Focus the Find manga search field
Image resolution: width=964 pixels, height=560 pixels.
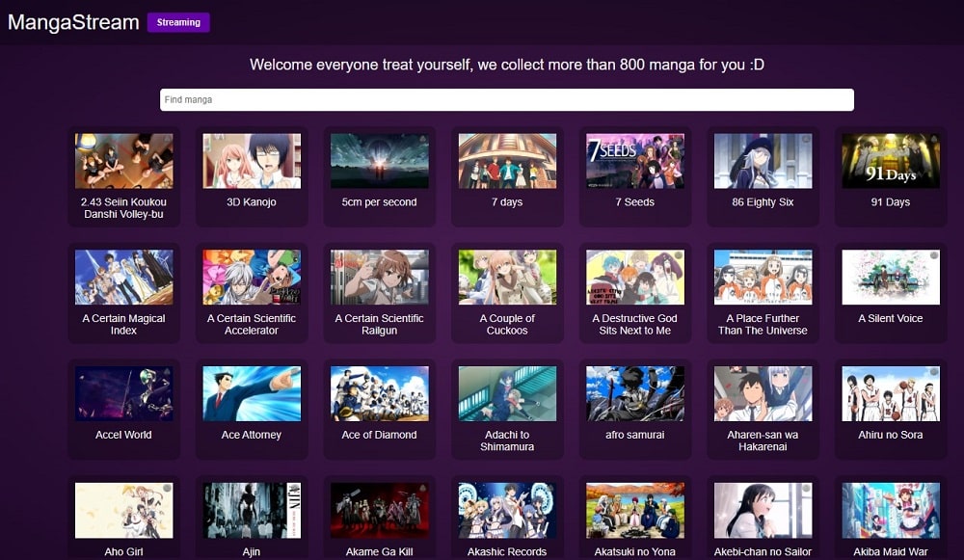507,99
